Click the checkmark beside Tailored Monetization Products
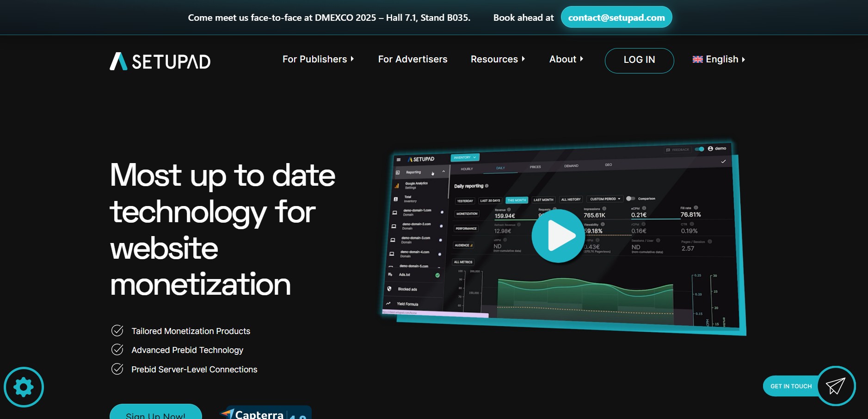This screenshot has width=868, height=419. coord(117,330)
